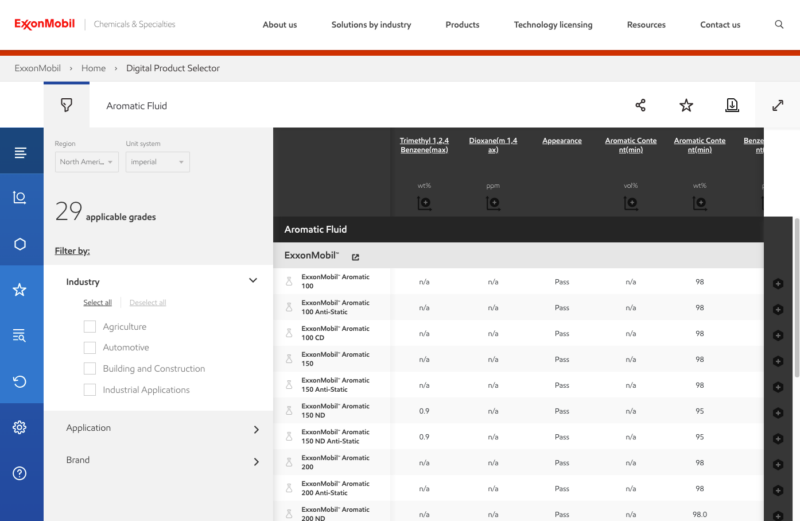
Task: Add selection to favorites star in toolbar
Action: pos(686,105)
